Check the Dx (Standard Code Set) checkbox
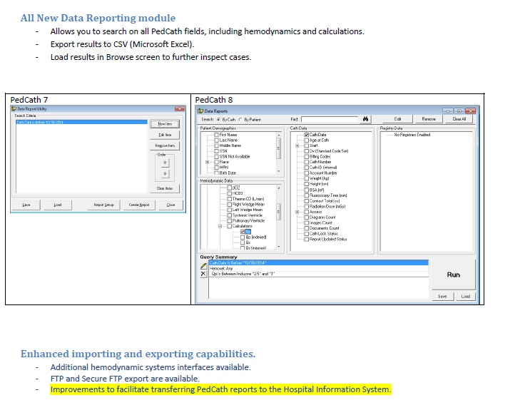Image resolution: width=530 pixels, height=420 pixels. 307,151
